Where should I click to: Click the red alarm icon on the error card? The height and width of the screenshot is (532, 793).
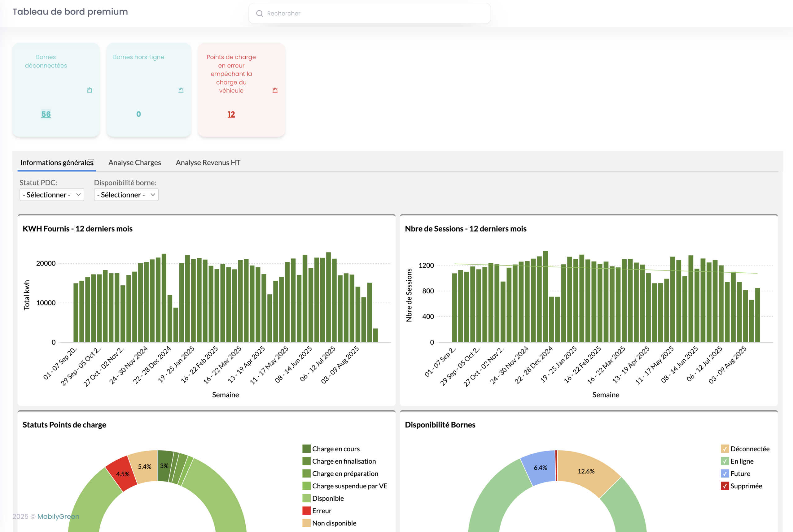(x=275, y=90)
